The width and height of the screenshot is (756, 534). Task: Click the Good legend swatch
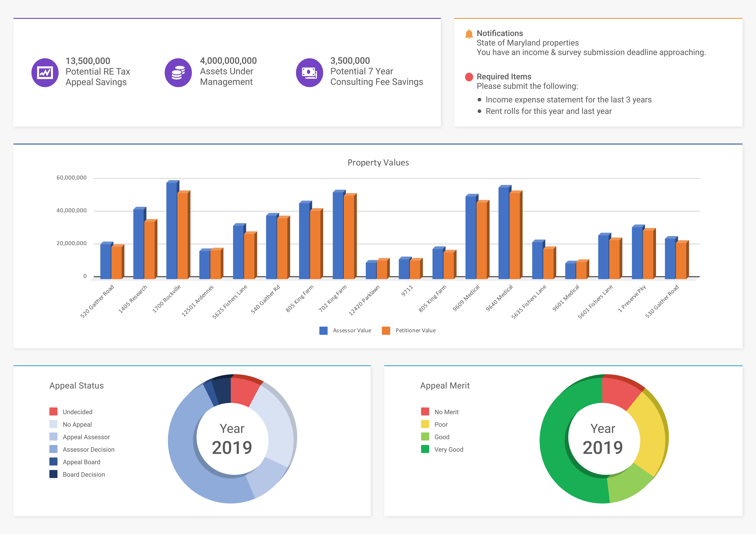click(425, 437)
